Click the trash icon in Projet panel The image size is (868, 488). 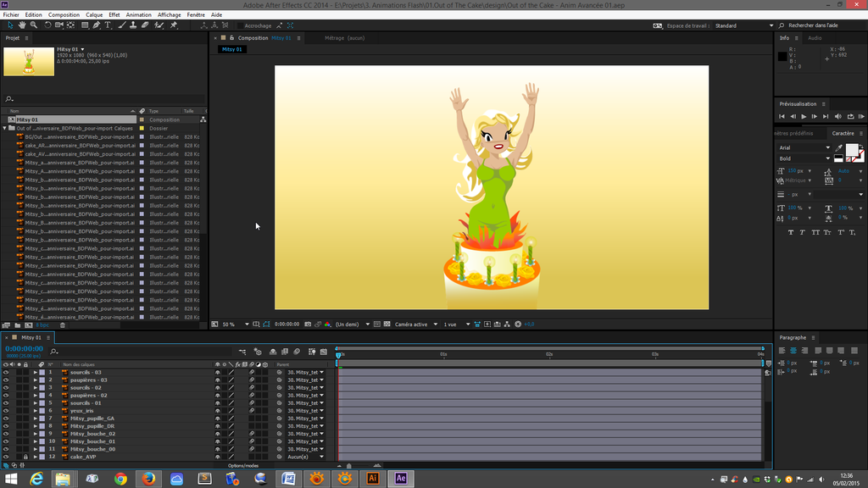coord(63,325)
